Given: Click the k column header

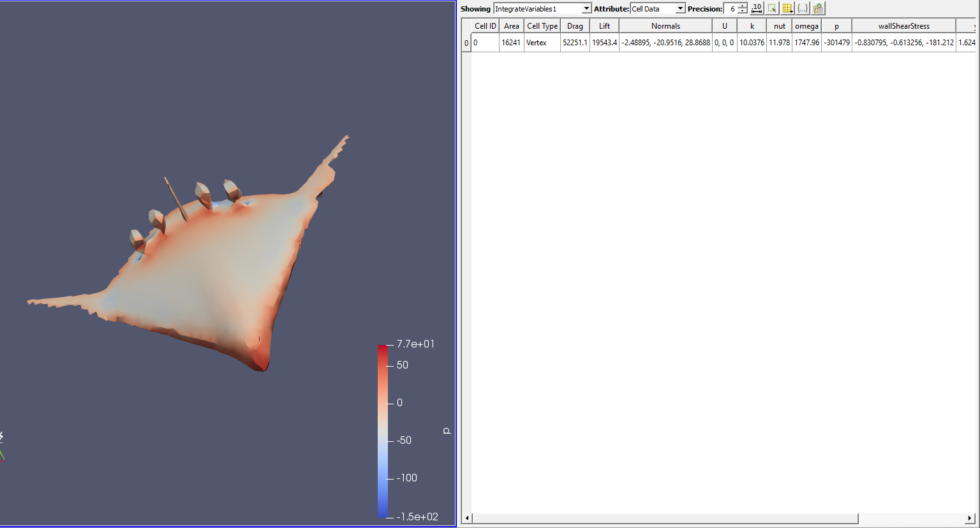Looking at the screenshot, I should [752, 26].
